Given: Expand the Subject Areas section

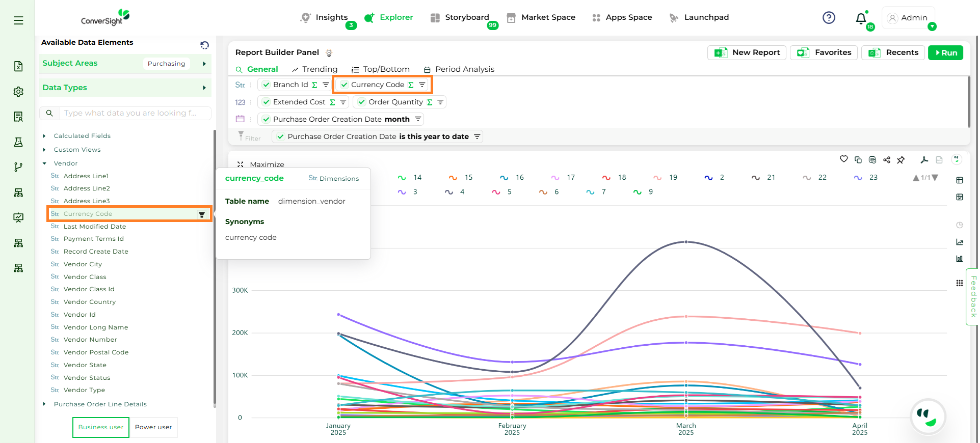Looking at the screenshot, I should point(204,64).
